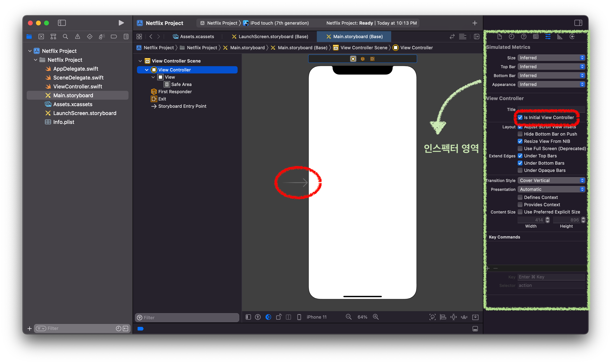This screenshot has width=611, height=364.
Task: Open the Presentation dropdown
Action: click(x=551, y=189)
